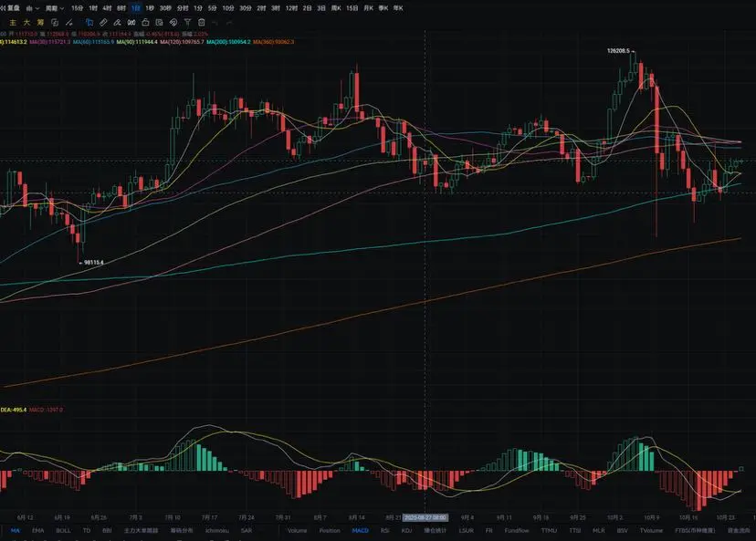
Task: Click the redo arrow icon
Action: 229,23
